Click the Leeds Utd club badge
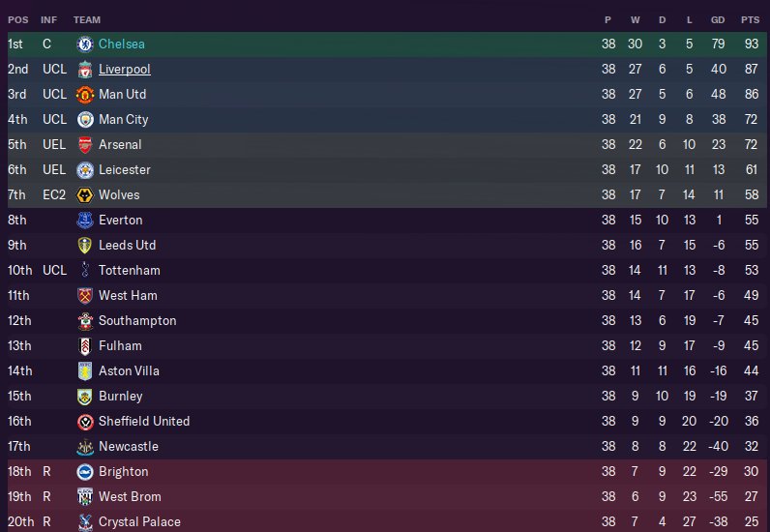Viewport: 770px width, 532px height. (x=85, y=246)
